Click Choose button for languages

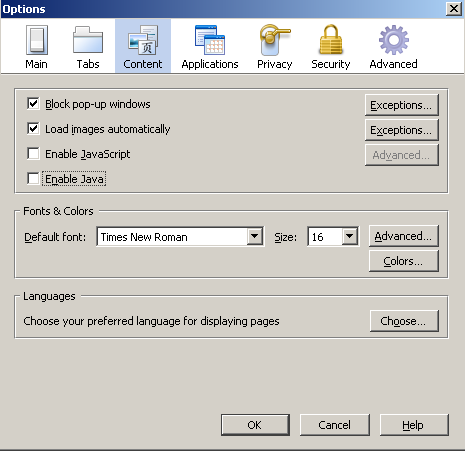click(x=404, y=321)
